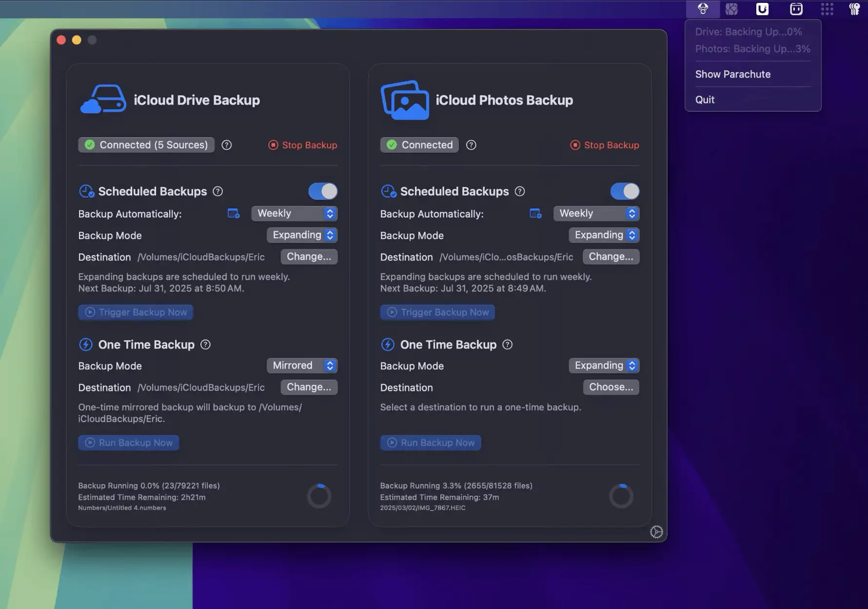868x609 pixels.
Task: Click text Numbers/Untitled 4.numbers
Action: [x=122, y=508]
